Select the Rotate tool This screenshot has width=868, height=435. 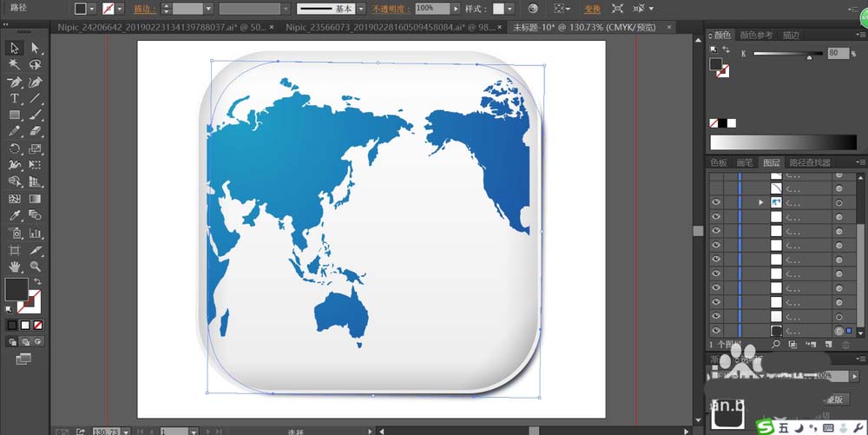[x=15, y=148]
